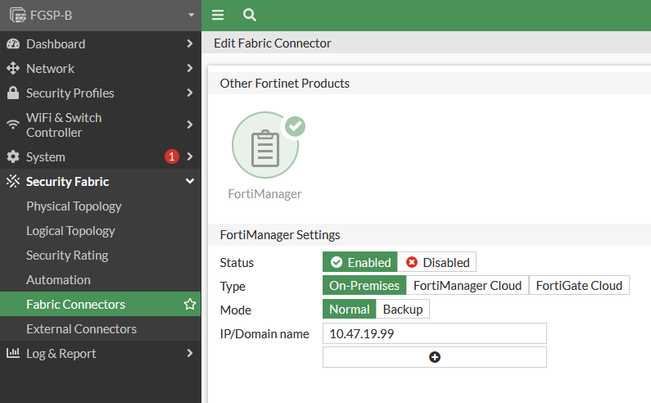Click the search magnifier icon
Viewport: 651px width, 403px height.
tap(249, 15)
